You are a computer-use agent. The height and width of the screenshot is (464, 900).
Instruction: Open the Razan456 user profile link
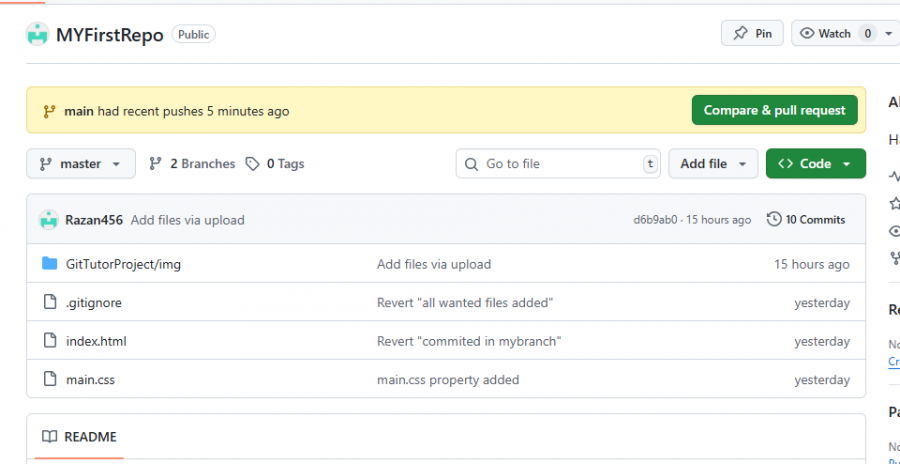tap(94, 220)
